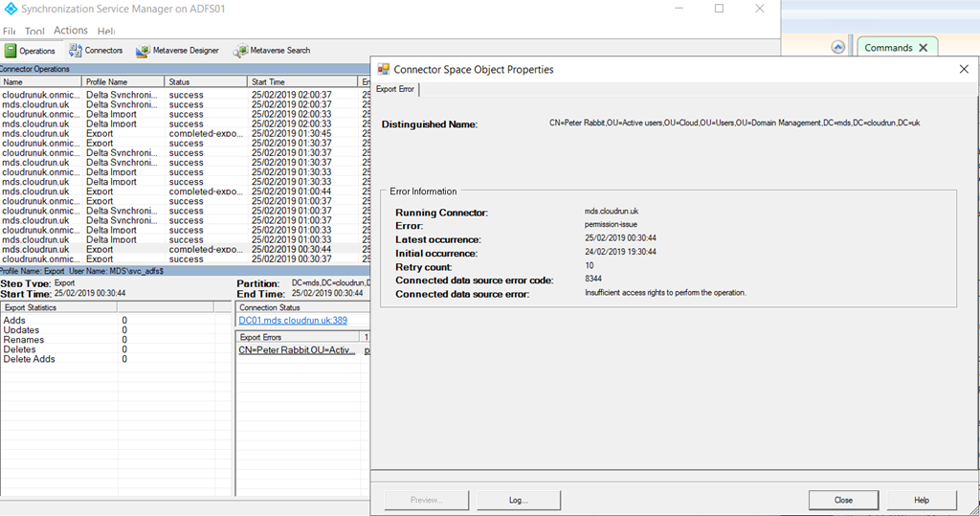Open the Operations toolbar view
Screen dimensions: 980x516
tap(31, 51)
